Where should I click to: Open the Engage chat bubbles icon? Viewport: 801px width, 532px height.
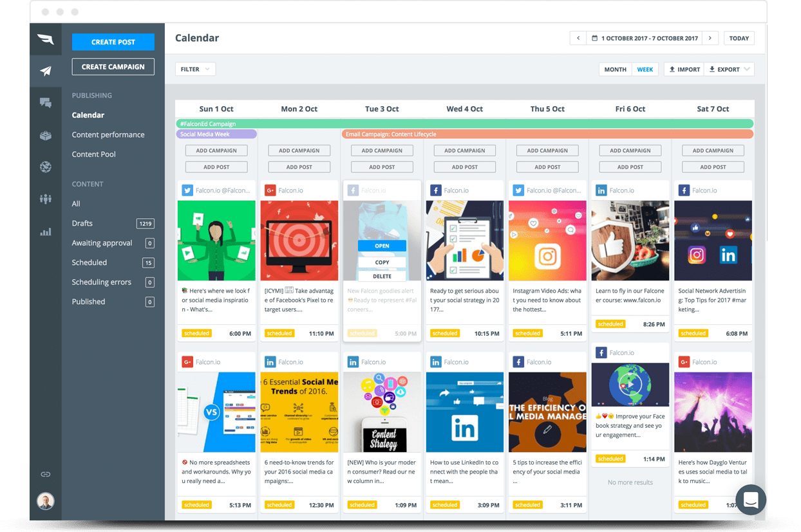(45, 103)
